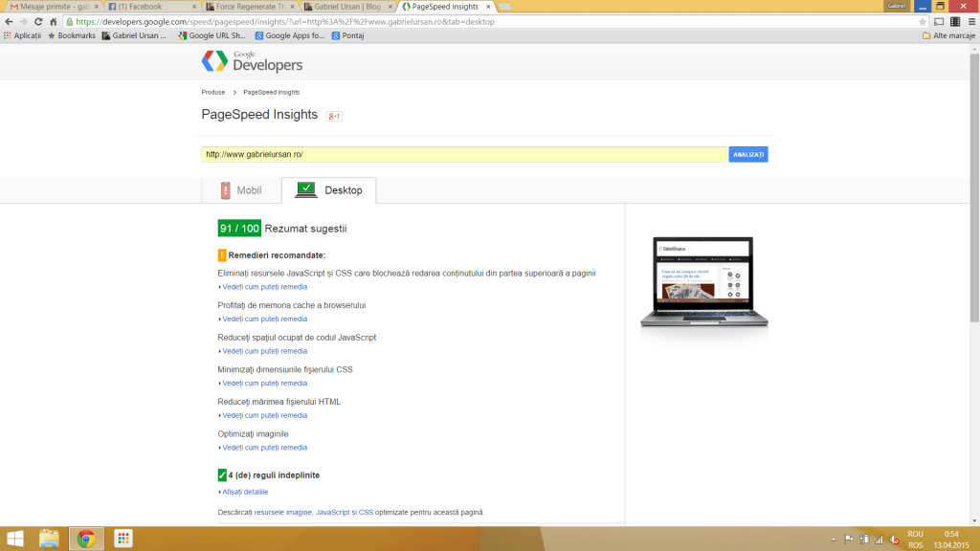Click the laptop site preview thumbnail

pos(703,282)
